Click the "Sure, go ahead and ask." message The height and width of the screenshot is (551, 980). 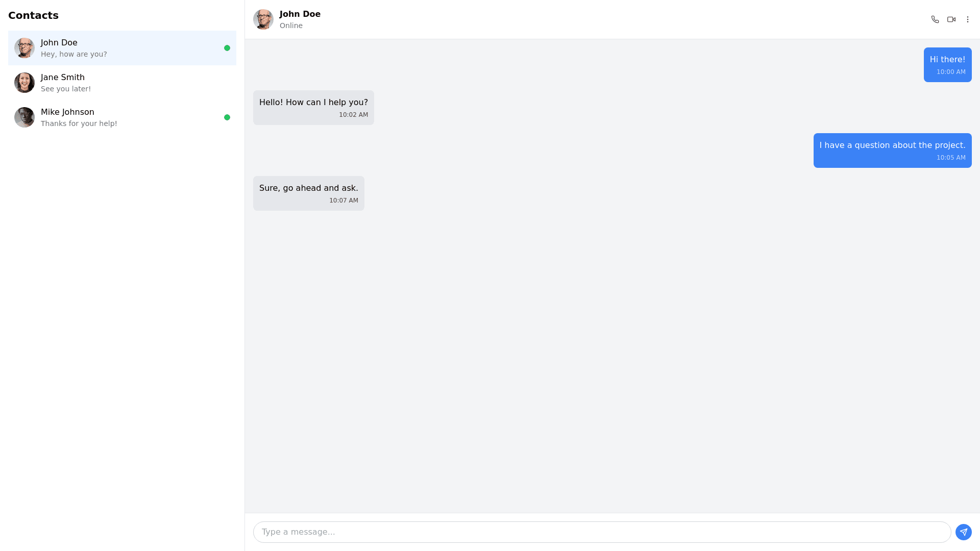308,193
